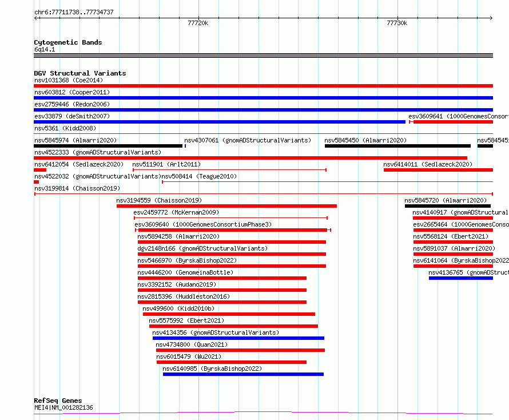Open nsv4734800 (Quan2021) label
Screen dimensions: 509x420
pyautogui.click(x=192, y=344)
